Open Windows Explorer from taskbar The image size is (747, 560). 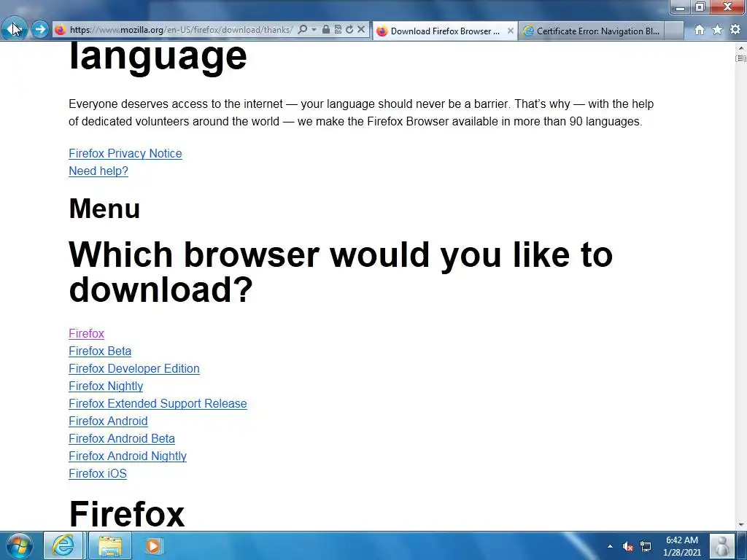click(x=110, y=545)
